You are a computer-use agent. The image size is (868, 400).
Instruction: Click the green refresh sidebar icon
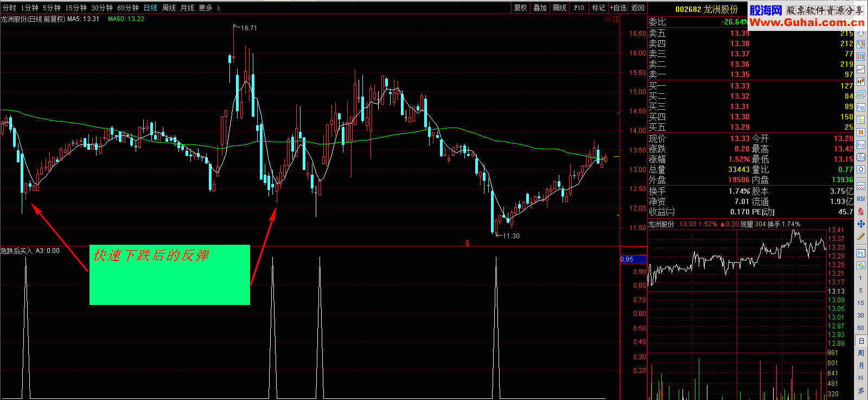coord(861,265)
